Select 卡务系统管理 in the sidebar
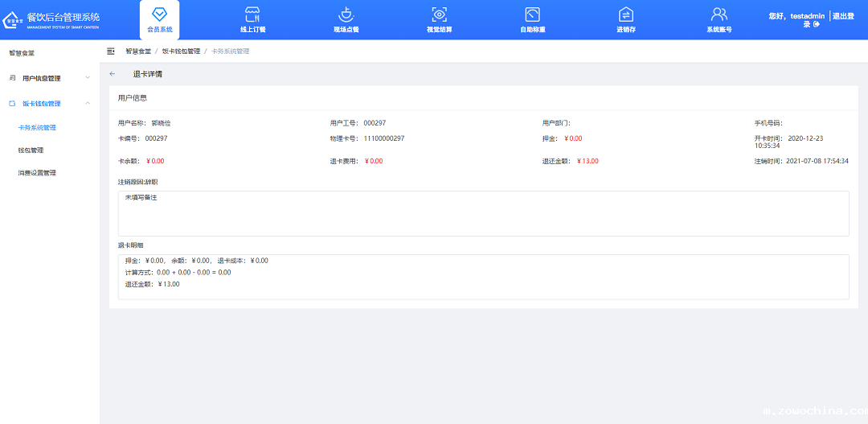Image resolution: width=868 pixels, height=424 pixels. (37, 128)
